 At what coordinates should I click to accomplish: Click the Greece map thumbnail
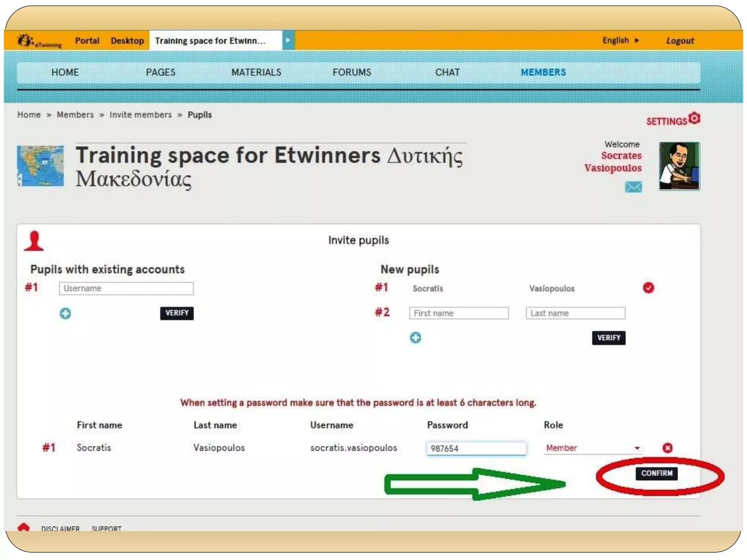tap(40, 166)
